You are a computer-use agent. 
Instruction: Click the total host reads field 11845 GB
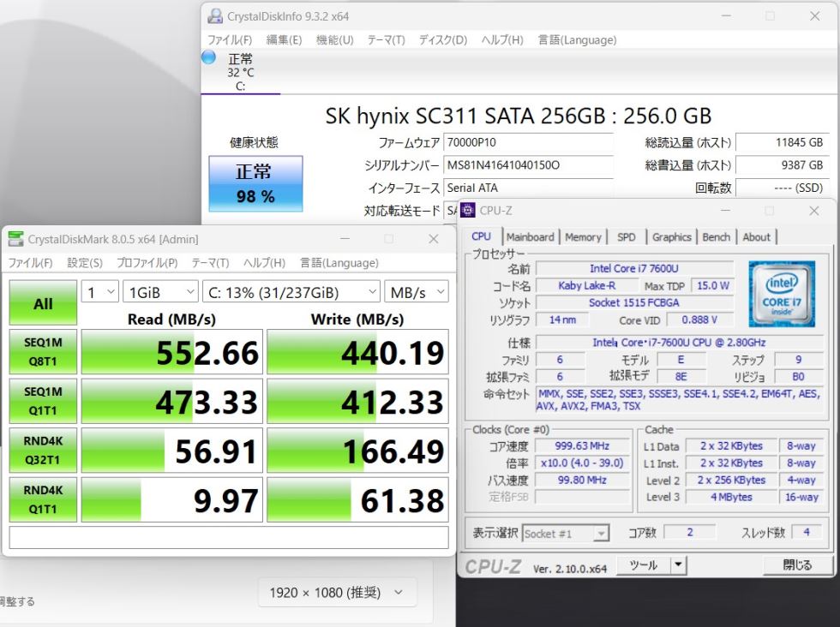[782, 142]
